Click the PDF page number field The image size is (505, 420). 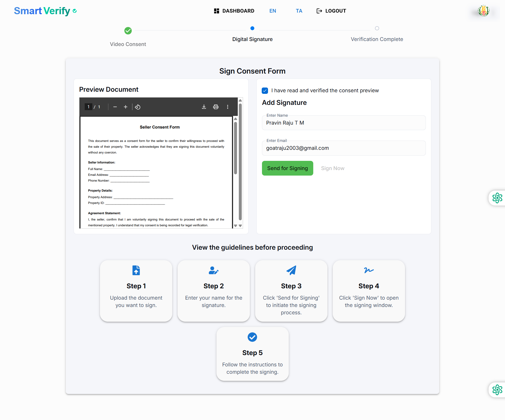[89, 107]
